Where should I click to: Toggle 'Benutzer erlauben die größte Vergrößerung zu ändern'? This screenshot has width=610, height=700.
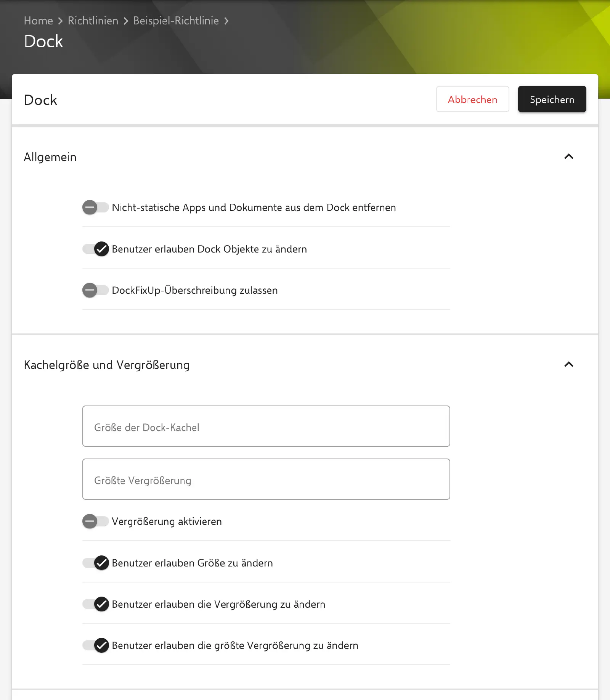pos(96,645)
